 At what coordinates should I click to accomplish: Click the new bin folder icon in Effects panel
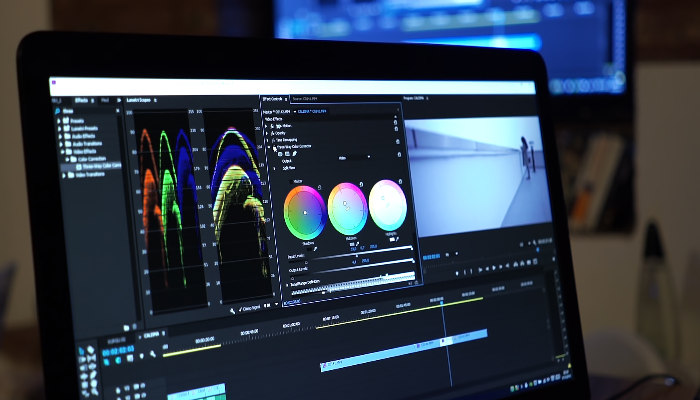(125, 326)
